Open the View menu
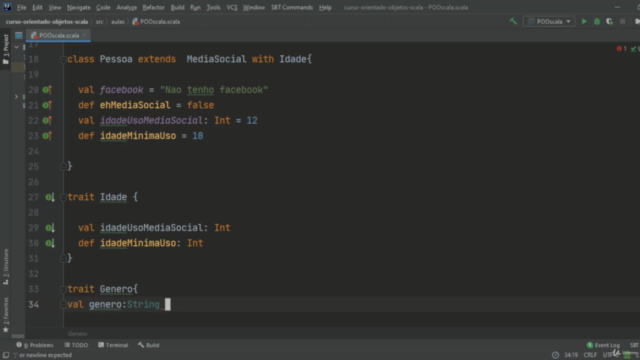Screen dimensions: 640x360 [x=55, y=7]
